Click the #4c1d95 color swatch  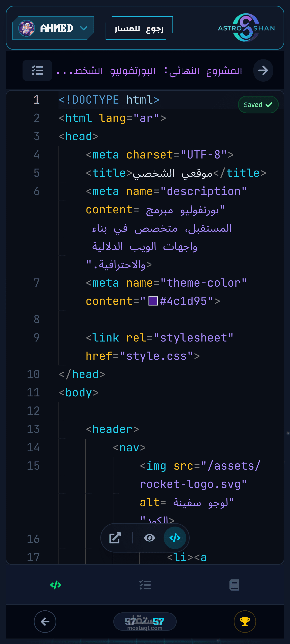tap(153, 301)
